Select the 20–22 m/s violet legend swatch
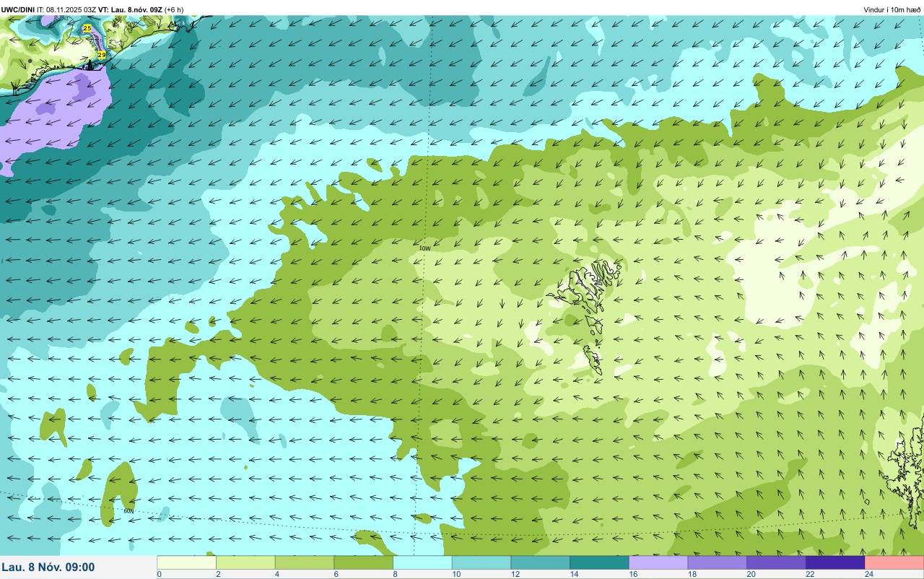Screen dimensions: 924x579 pyautogui.click(x=776, y=562)
